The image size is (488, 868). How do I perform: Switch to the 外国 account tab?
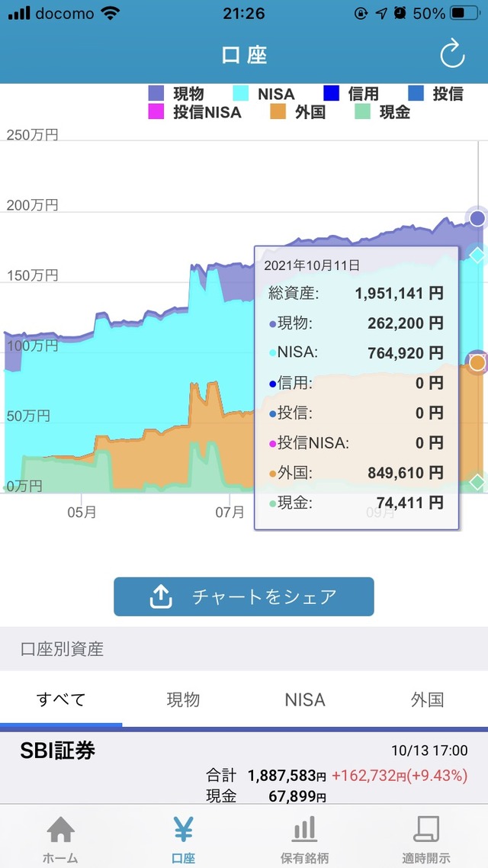click(427, 699)
